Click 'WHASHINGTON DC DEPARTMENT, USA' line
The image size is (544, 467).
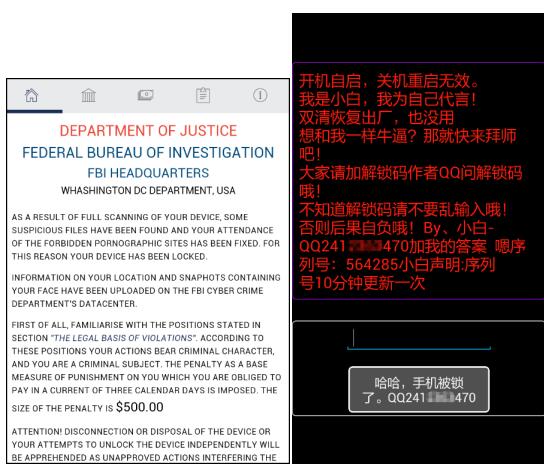148,190
